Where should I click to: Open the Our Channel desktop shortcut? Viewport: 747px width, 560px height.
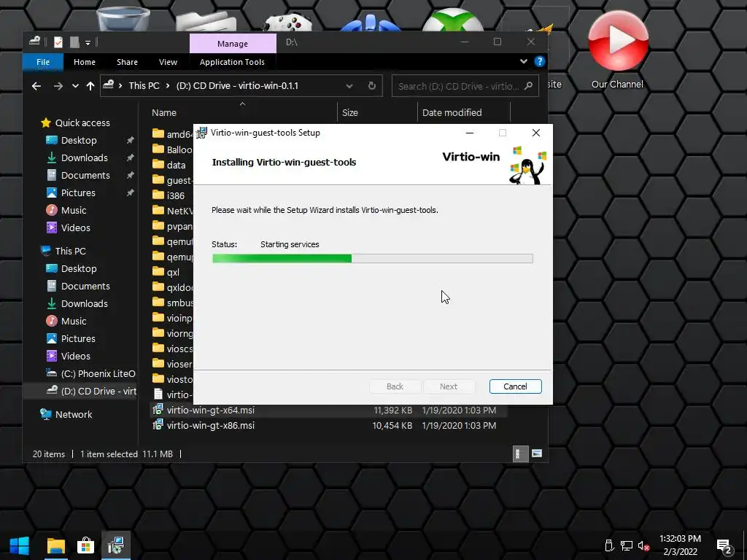point(617,50)
